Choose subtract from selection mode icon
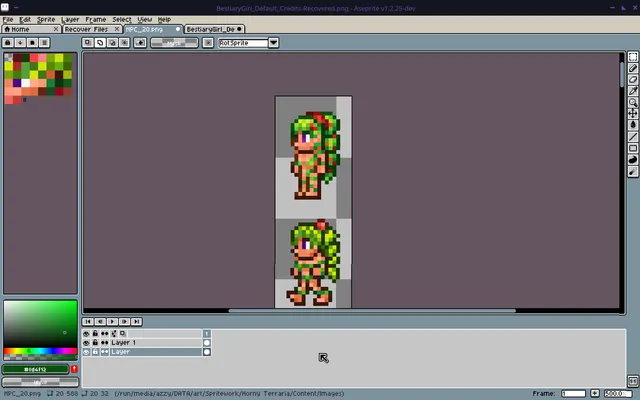 [112, 42]
